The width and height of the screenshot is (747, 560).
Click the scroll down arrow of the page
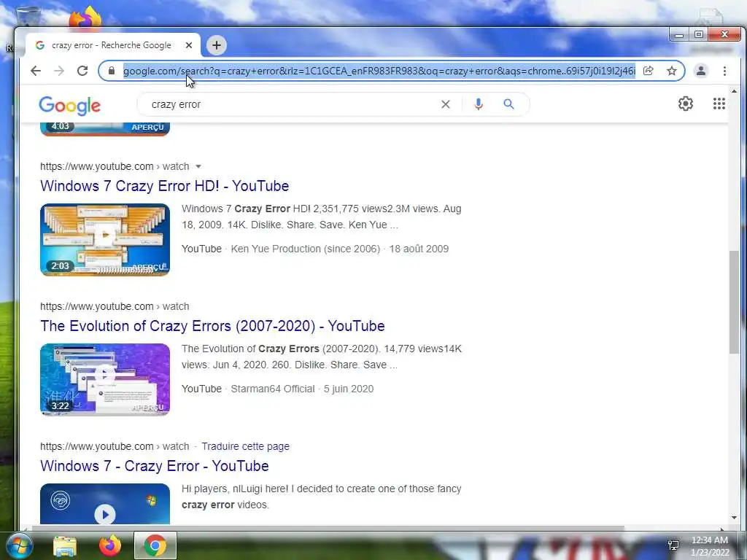point(734,518)
